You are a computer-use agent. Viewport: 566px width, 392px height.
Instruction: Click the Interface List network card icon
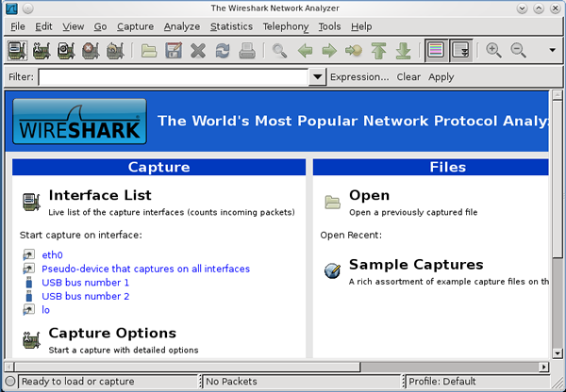[31, 202]
